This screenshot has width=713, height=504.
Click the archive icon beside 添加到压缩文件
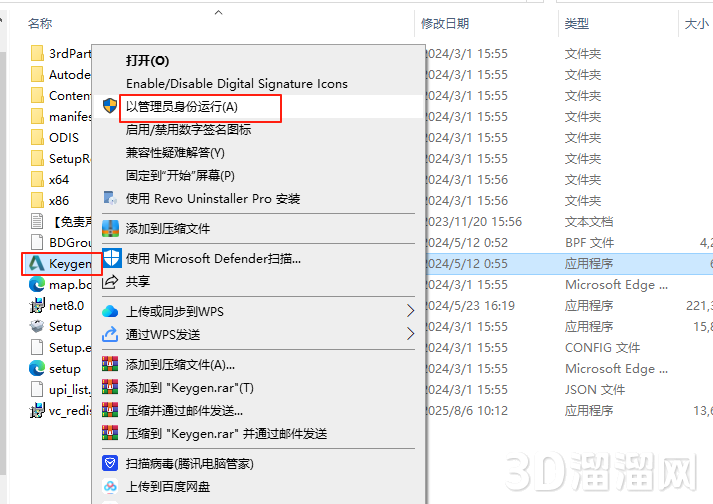pos(110,228)
